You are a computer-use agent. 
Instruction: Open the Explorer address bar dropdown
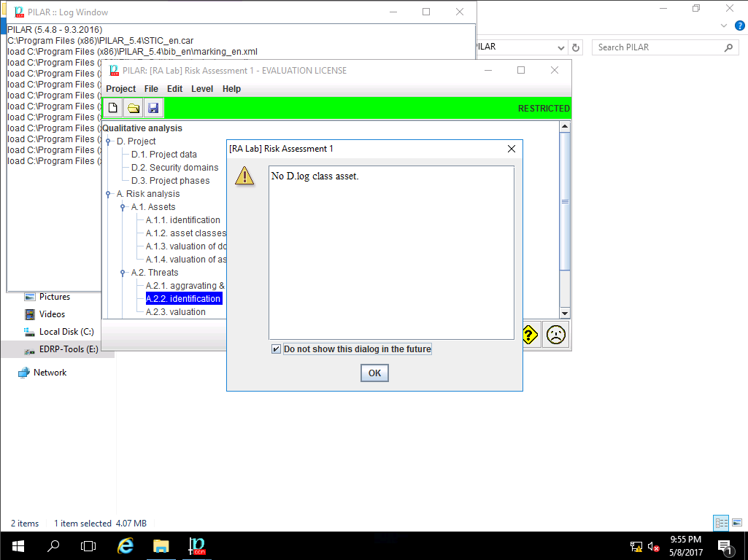tap(561, 47)
